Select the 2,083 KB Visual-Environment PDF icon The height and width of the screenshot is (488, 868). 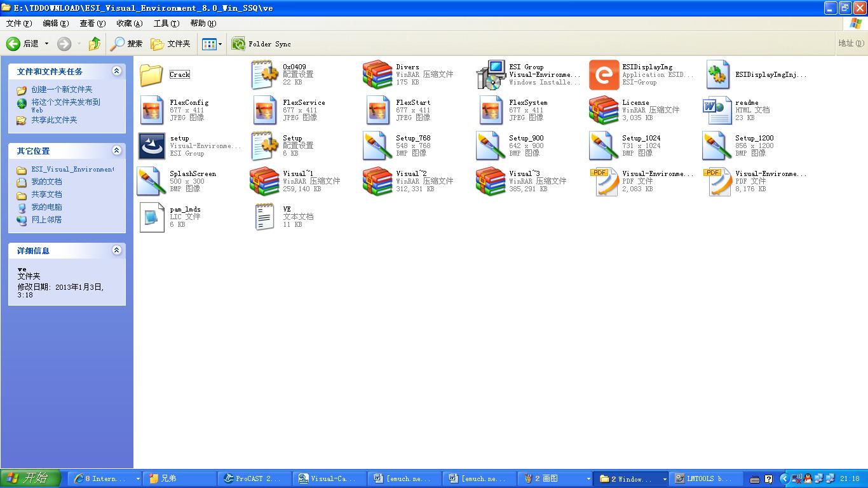(x=604, y=182)
